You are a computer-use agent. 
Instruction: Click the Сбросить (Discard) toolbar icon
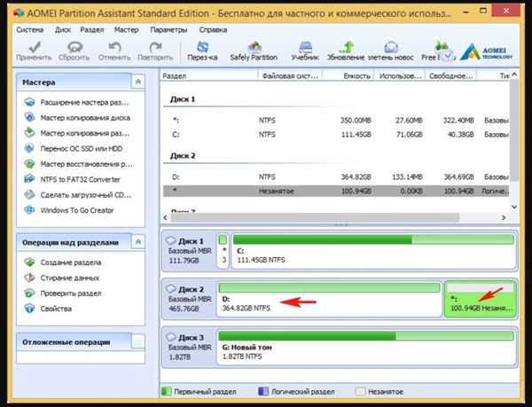(74, 51)
